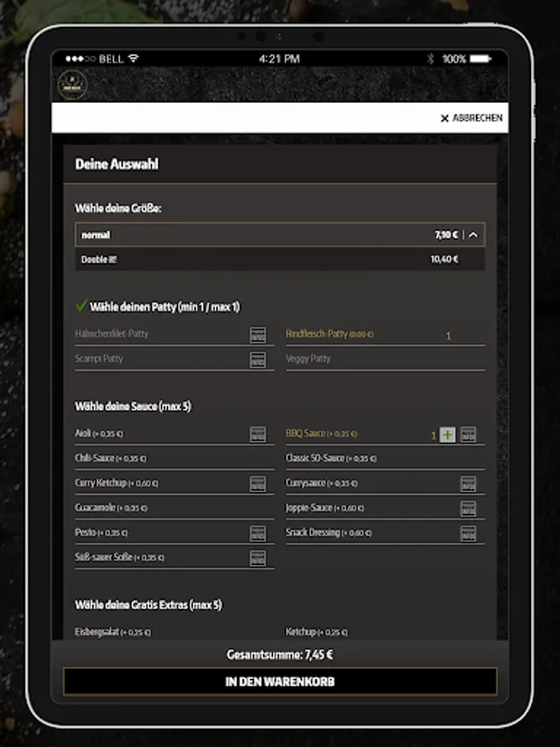Select Rindfleisch-Patty
The height and width of the screenshot is (747, 560).
(x=329, y=334)
